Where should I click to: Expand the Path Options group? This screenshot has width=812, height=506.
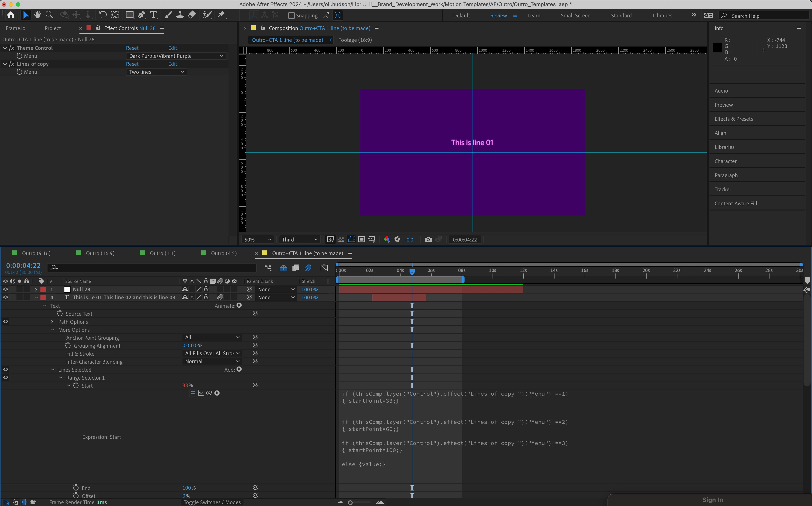click(52, 322)
